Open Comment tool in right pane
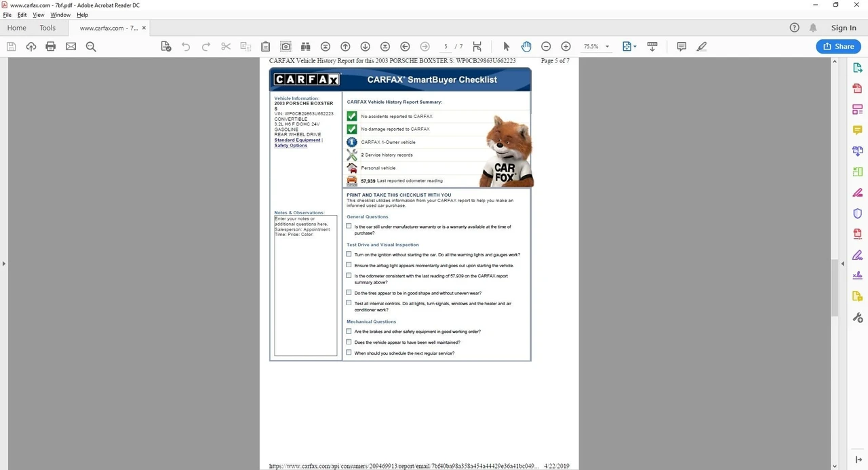The image size is (868, 470). (857, 130)
